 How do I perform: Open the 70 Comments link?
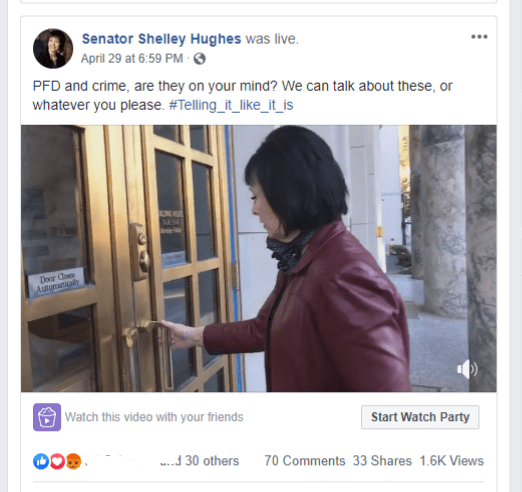[305, 461]
